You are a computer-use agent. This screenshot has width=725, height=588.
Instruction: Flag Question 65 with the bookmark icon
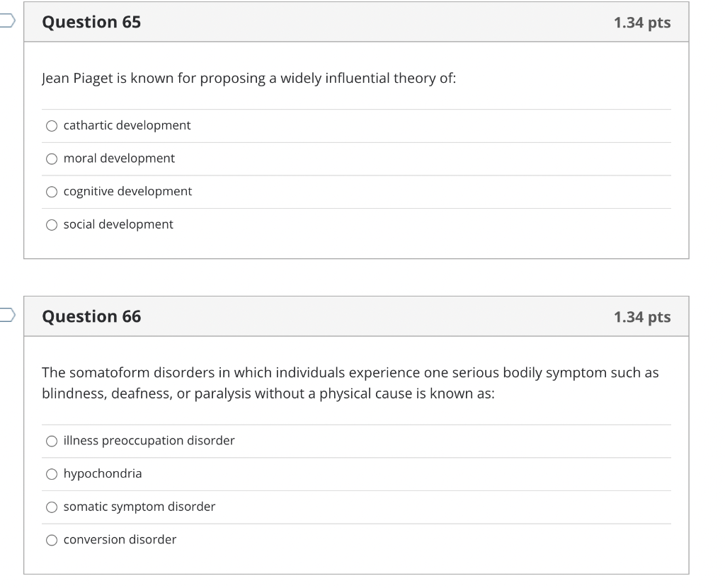[x=7, y=21]
